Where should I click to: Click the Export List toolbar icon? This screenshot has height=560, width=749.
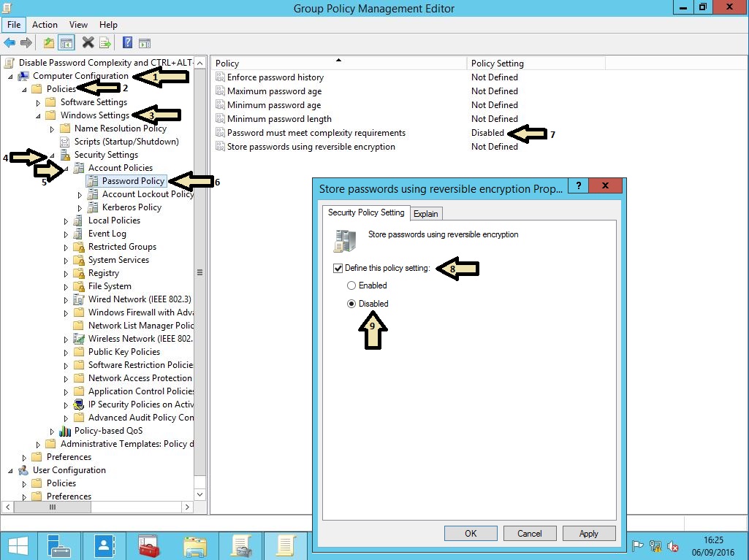coord(104,42)
